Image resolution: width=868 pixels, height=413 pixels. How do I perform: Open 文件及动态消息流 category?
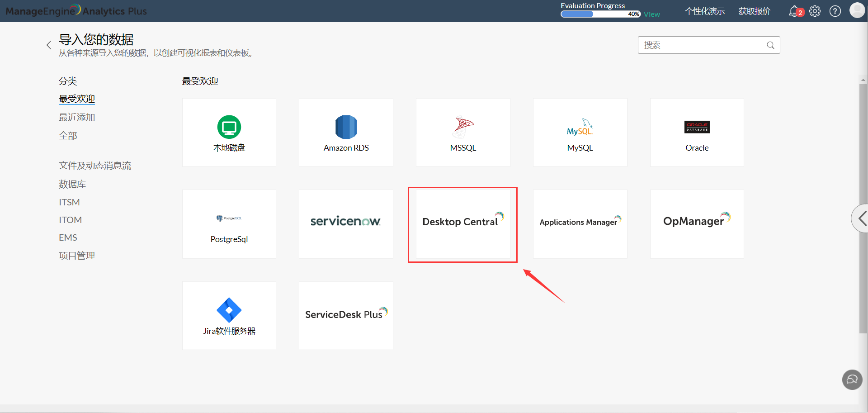coord(95,166)
